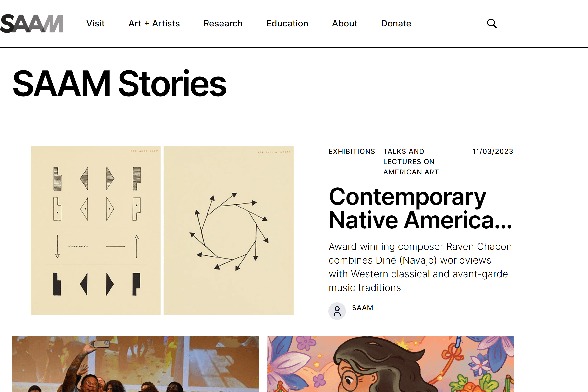588x392 pixels.
Task: Go to the About section
Action: 344,24
